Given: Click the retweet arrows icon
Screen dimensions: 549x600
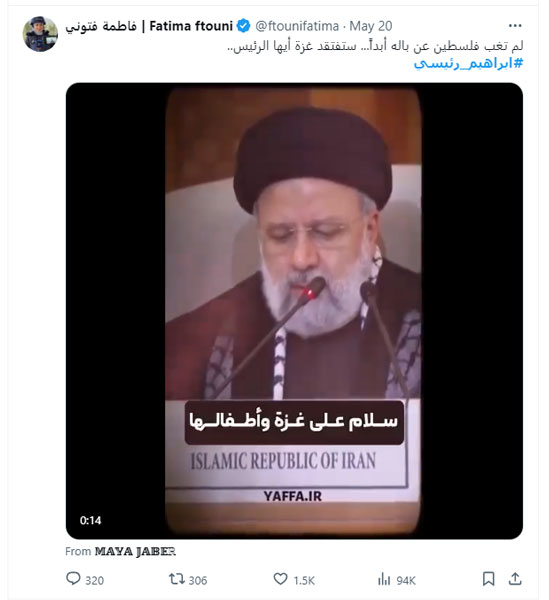Looking at the screenshot, I should [176, 579].
